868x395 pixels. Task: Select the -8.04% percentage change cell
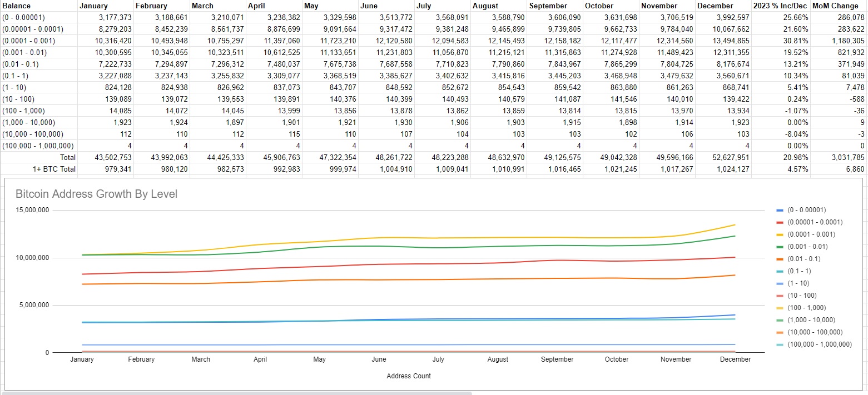click(x=796, y=134)
